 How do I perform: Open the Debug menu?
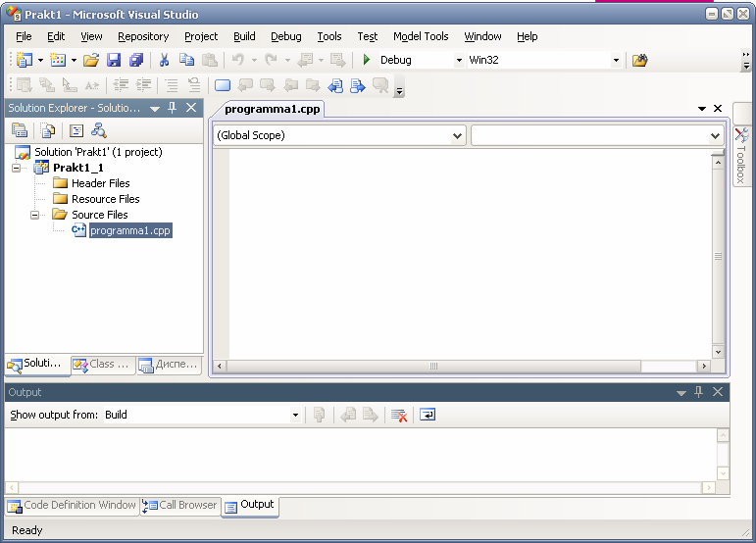(286, 36)
